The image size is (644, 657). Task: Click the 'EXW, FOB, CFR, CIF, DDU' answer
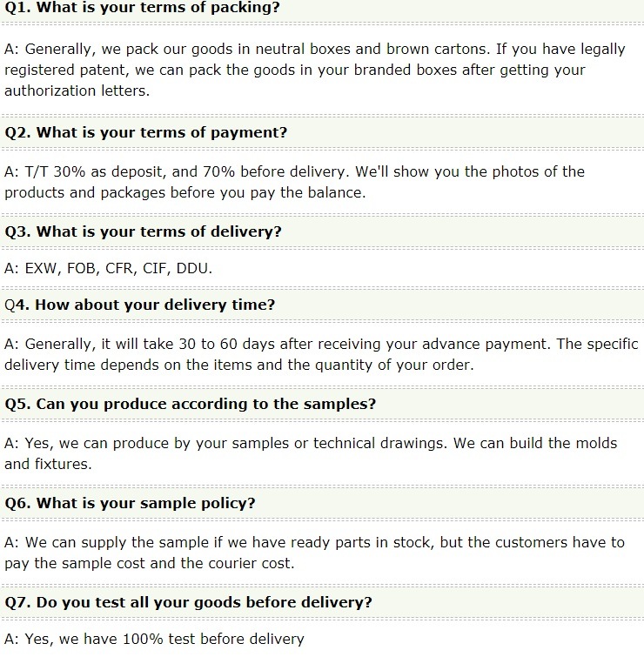click(108, 268)
